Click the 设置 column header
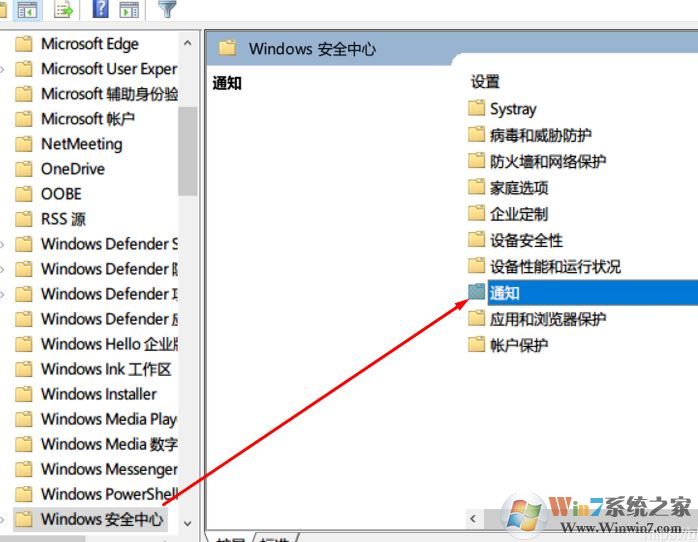The image size is (698, 542). coord(485,82)
